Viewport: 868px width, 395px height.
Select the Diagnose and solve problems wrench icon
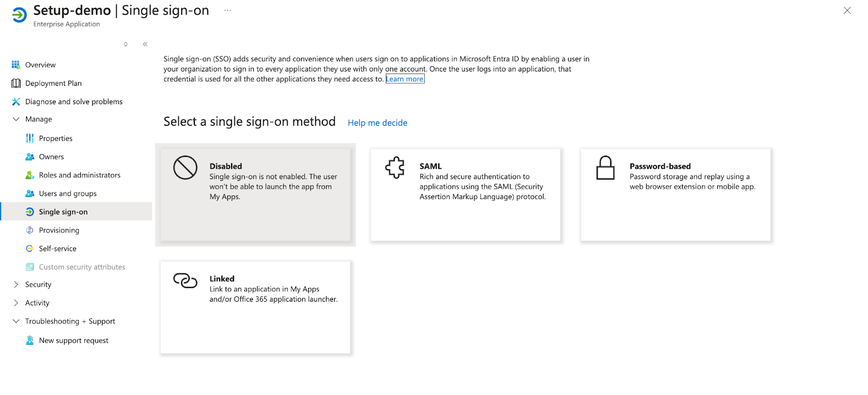coord(15,101)
